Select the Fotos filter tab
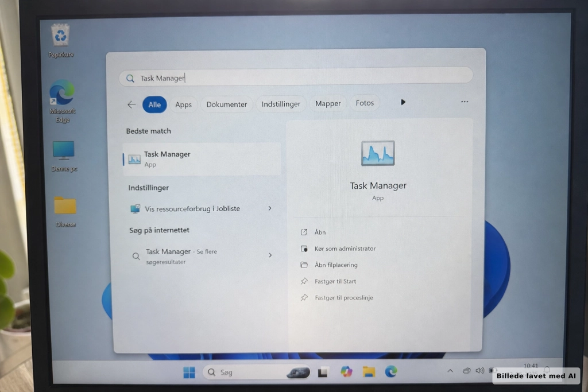The width and height of the screenshot is (588, 392). click(x=365, y=103)
